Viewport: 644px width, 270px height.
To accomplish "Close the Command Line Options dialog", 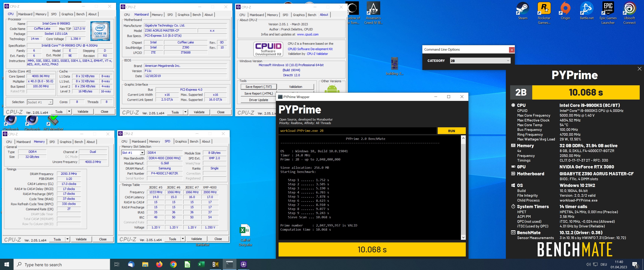I will pos(512,49).
